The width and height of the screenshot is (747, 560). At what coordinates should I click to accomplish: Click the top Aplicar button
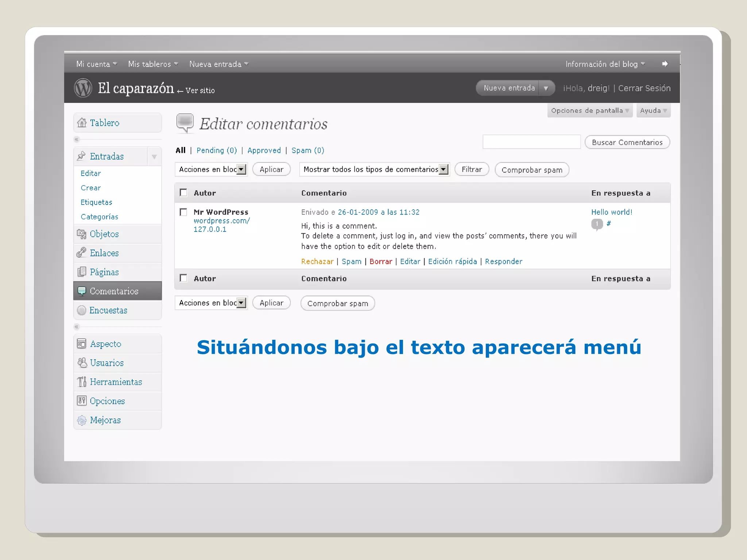point(271,169)
